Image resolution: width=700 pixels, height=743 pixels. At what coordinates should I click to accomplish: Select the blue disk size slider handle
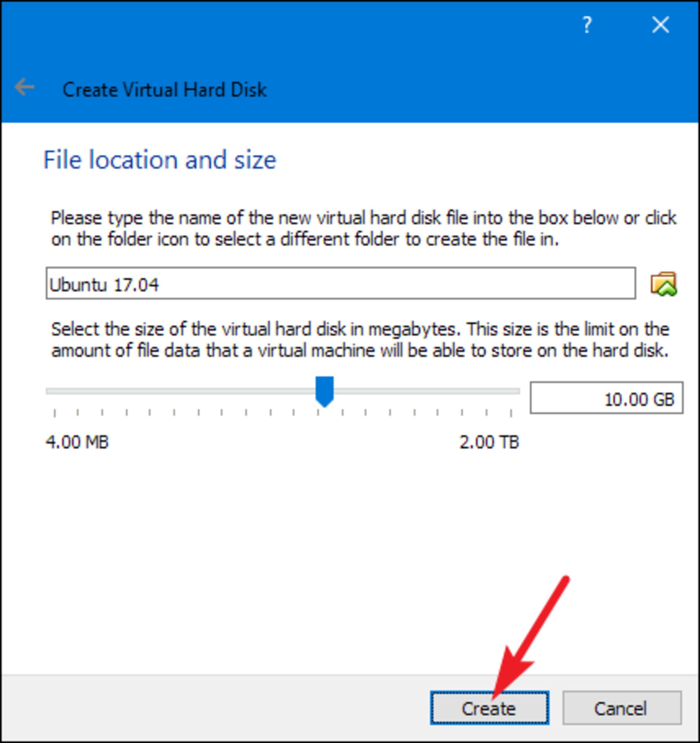coord(324,392)
